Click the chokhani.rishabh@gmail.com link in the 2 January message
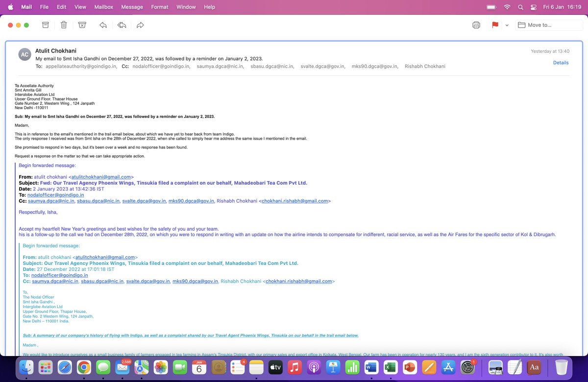Image resolution: width=588 pixels, height=382 pixels. click(x=294, y=201)
